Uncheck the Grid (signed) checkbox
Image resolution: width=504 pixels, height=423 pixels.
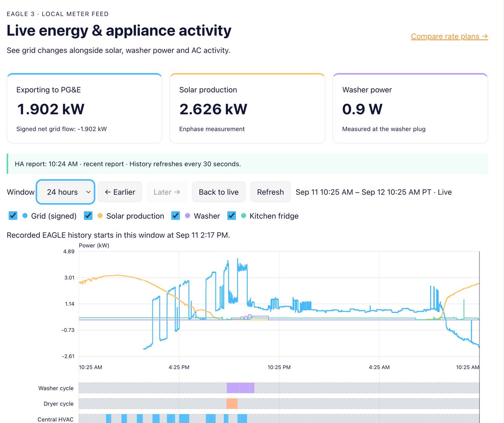(x=13, y=216)
